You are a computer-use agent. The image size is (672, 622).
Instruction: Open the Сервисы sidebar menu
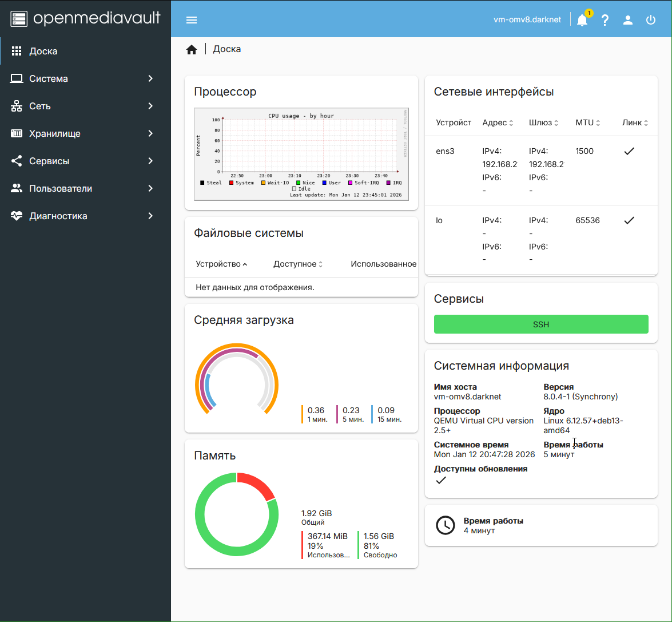point(49,161)
